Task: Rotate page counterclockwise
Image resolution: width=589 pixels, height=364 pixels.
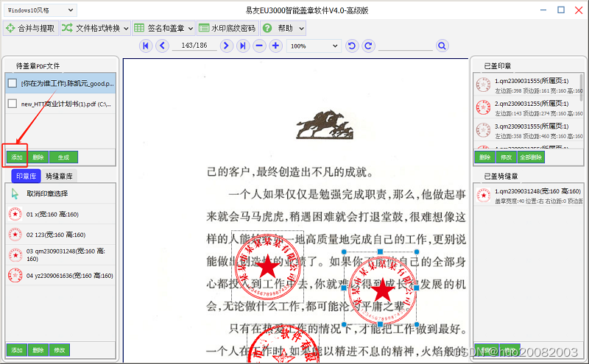Action: point(352,46)
